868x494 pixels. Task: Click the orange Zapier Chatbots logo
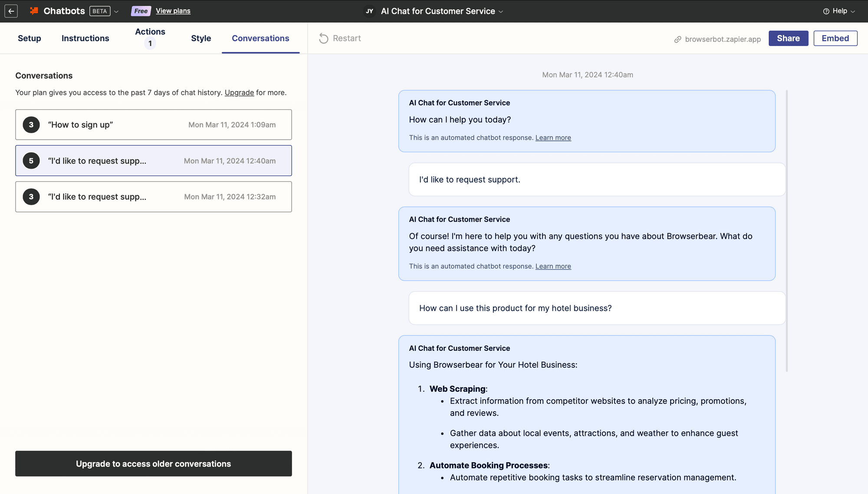(x=33, y=11)
